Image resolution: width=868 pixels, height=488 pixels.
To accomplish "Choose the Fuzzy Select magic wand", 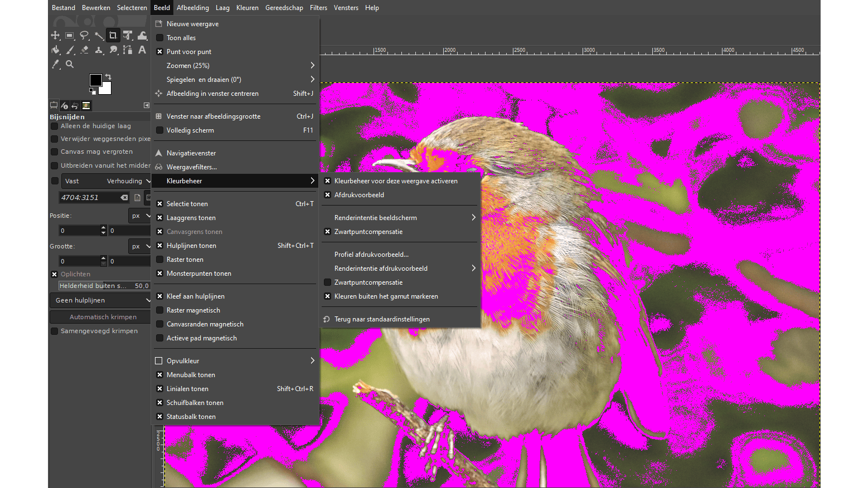I will [99, 36].
